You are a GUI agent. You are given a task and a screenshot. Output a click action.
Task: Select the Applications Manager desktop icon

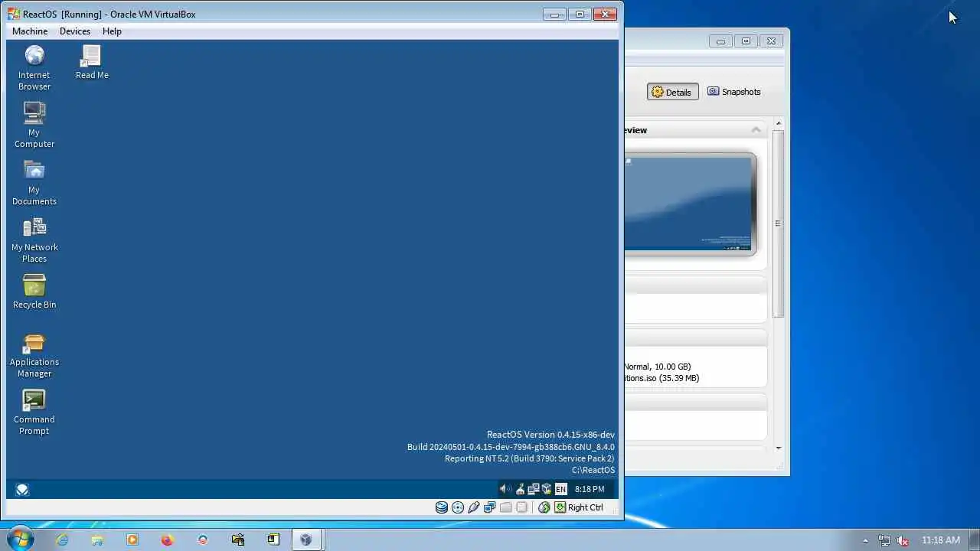(34, 354)
